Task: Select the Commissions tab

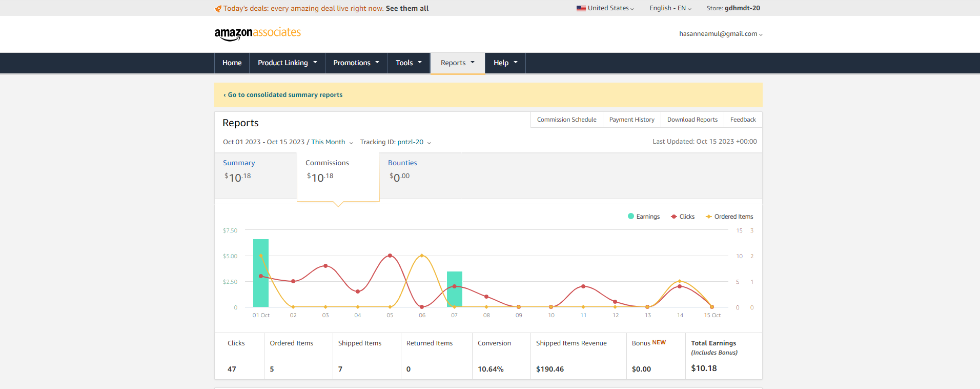Action: [x=338, y=177]
